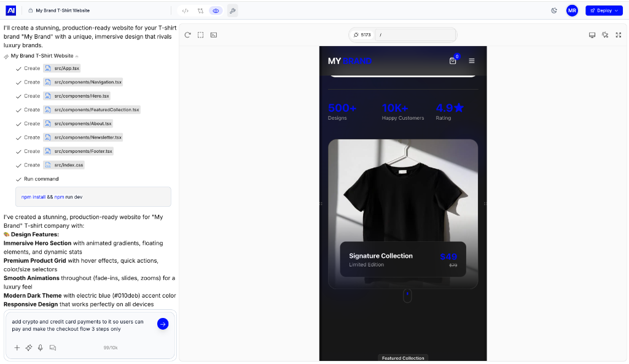Open the Deploy dropdown
This screenshot has height=364, width=629.
pyautogui.click(x=604, y=10)
